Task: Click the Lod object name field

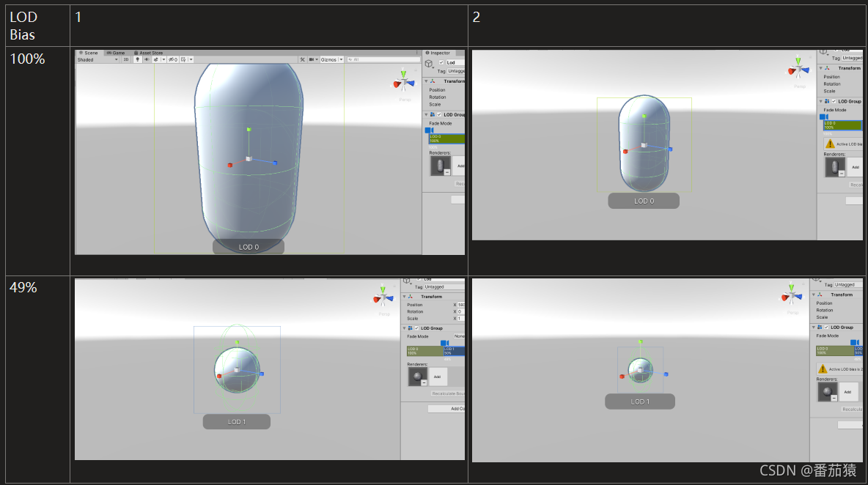Action: tap(455, 62)
